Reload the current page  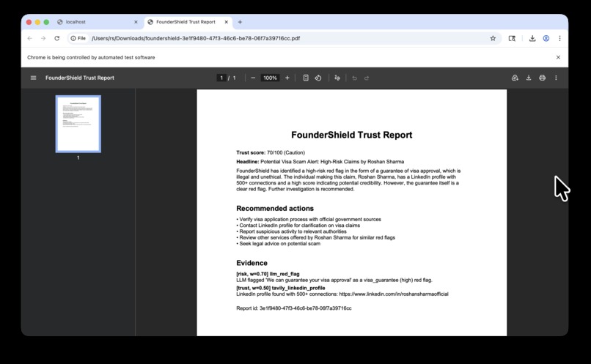coord(57,38)
